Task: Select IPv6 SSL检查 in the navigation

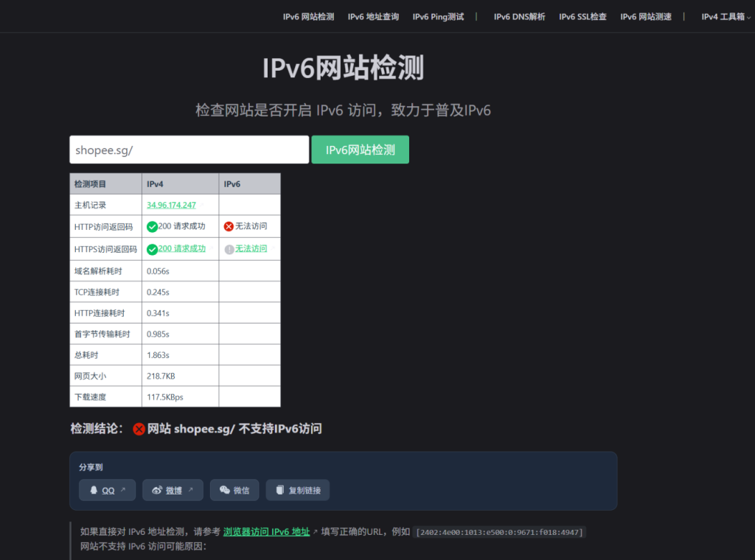Action: click(x=582, y=16)
